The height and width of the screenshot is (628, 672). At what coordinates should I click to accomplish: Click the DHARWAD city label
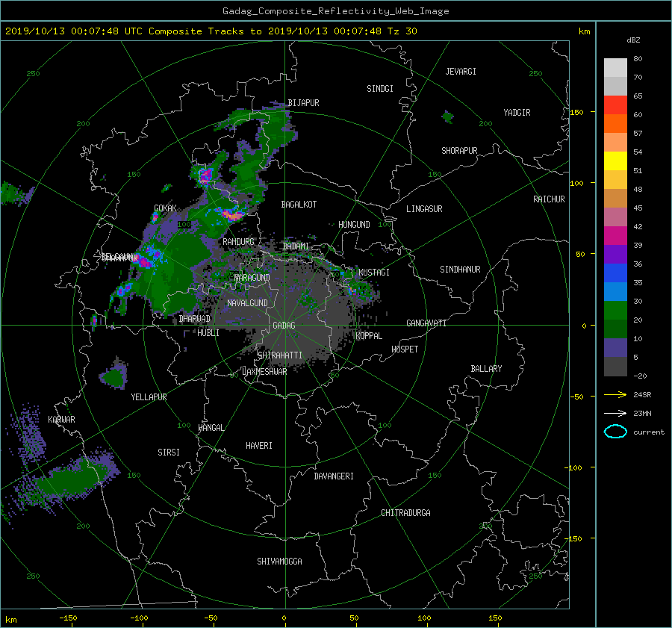(x=195, y=319)
